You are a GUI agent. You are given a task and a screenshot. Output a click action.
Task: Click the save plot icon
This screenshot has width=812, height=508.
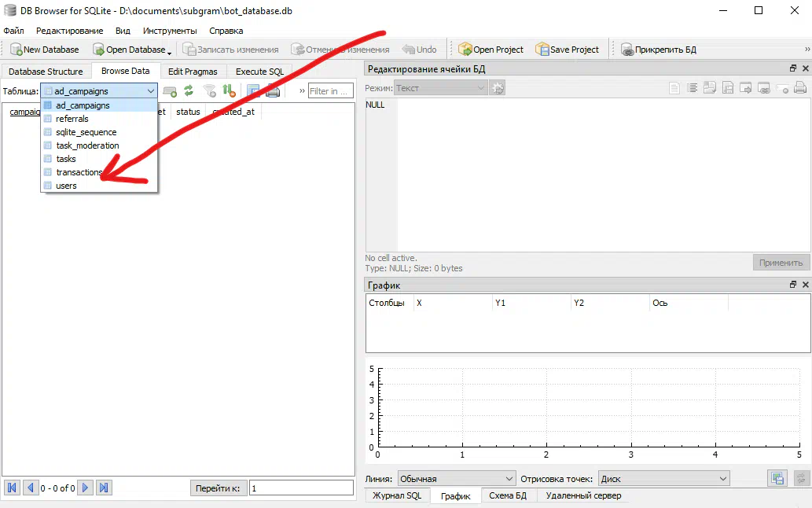pos(777,478)
